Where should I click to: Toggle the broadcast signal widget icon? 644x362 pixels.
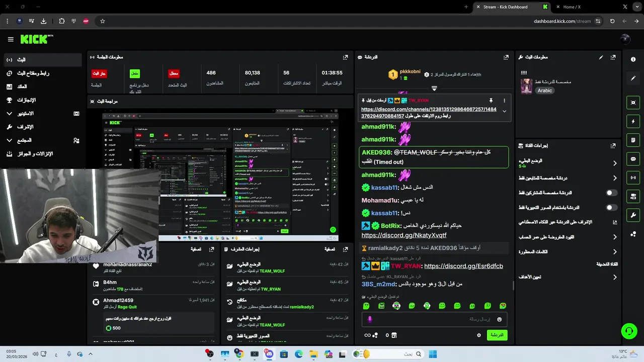(x=633, y=177)
